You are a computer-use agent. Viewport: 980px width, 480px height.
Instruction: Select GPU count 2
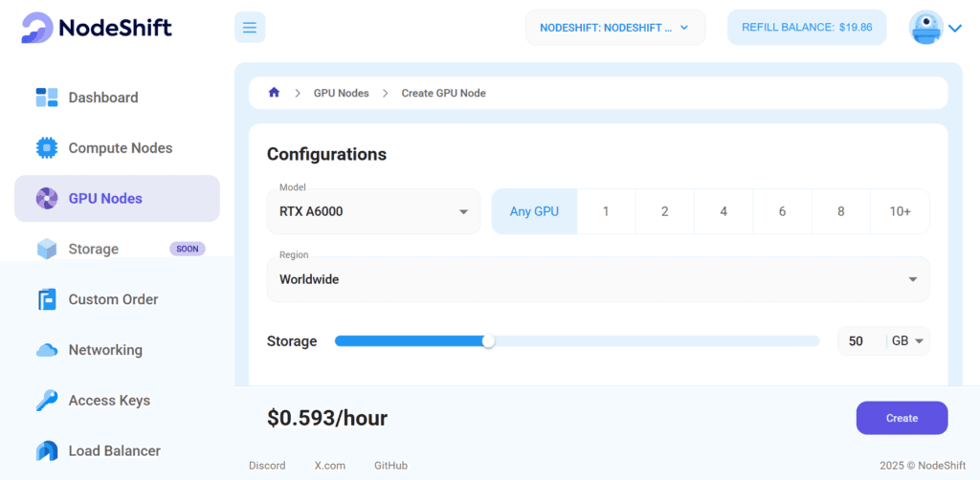(x=665, y=211)
